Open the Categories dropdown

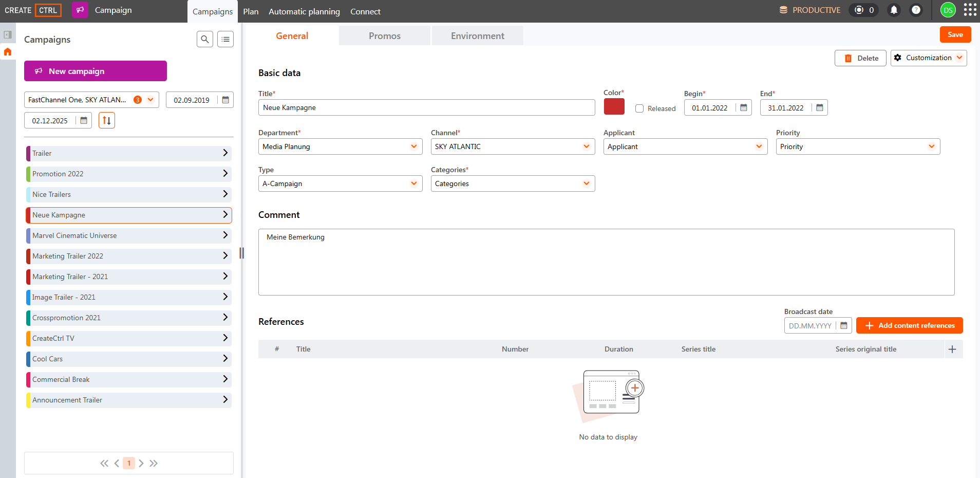[513, 183]
